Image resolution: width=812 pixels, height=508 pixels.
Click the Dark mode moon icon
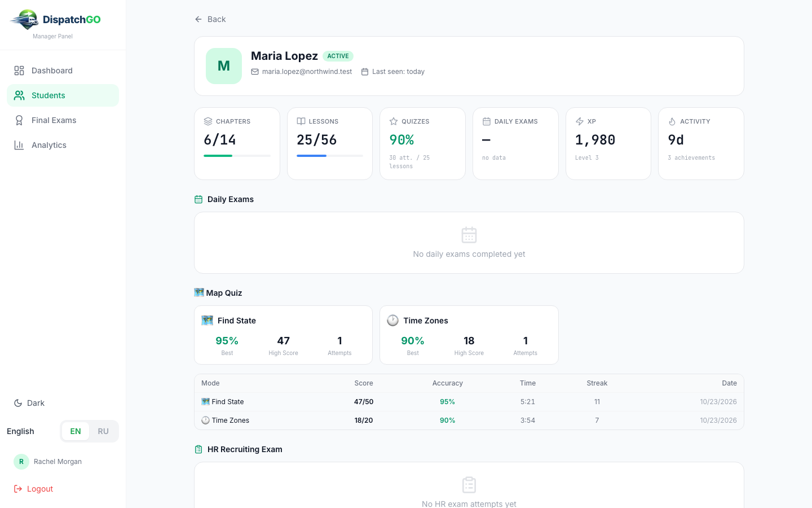[x=18, y=403]
